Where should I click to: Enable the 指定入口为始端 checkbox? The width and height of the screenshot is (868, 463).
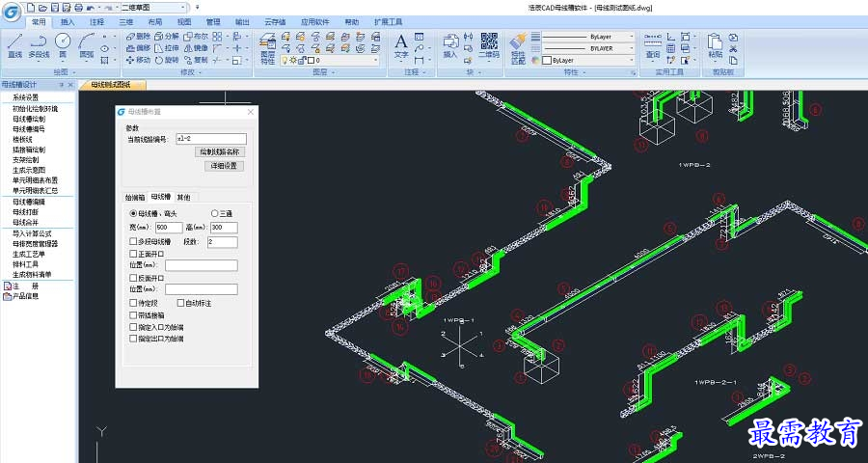[133, 327]
